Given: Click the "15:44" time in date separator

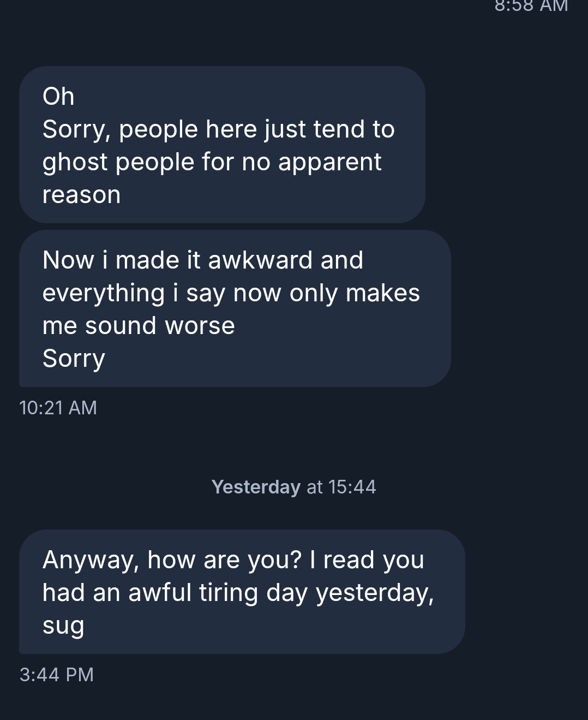Looking at the screenshot, I should point(352,487).
